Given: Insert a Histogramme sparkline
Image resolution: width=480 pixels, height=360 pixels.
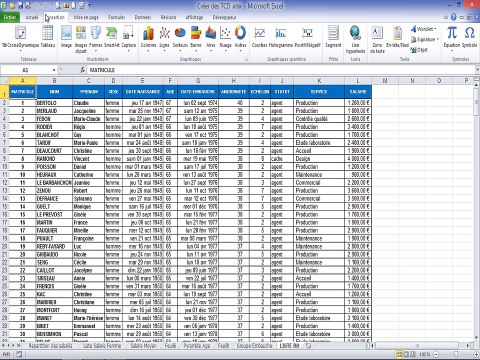Looking at the screenshot, I should [281, 37].
